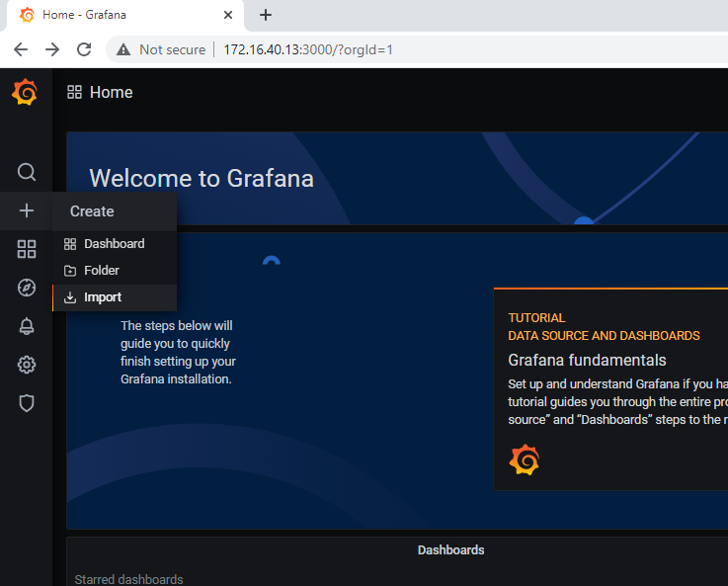Click the Welcome to Grafana heading
Image resolution: width=728 pixels, height=586 pixels.
point(202,178)
